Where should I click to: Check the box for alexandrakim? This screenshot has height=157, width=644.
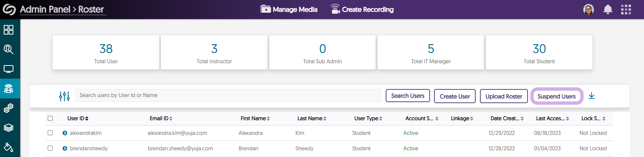point(50,133)
